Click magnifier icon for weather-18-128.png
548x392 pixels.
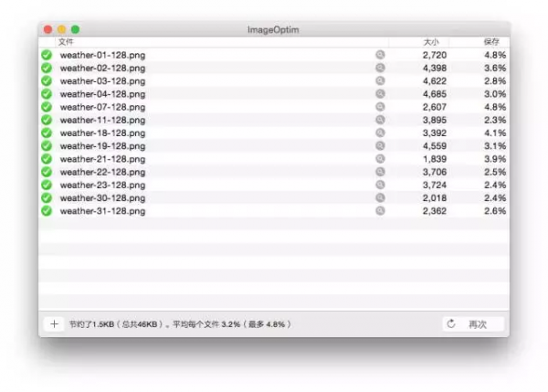pyautogui.click(x=380, y=132)
